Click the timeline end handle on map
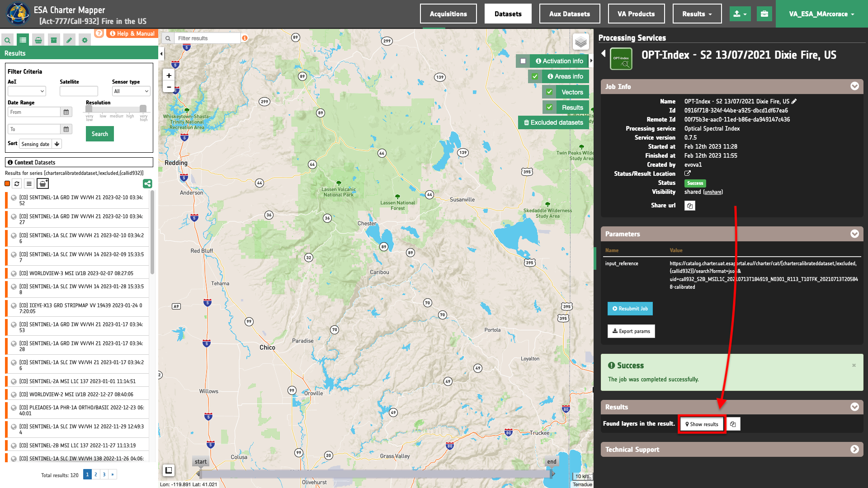This screenshot has width=868, height=488. coord(552,473)
